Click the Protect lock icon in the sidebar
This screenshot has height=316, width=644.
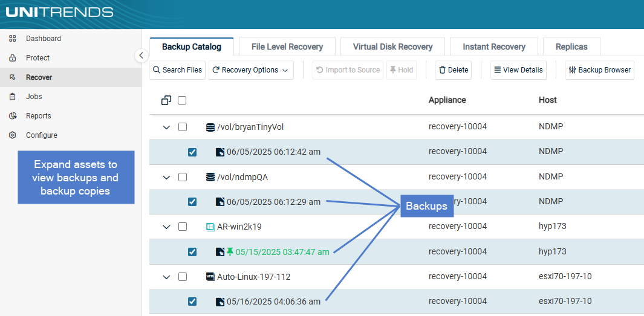12,58
